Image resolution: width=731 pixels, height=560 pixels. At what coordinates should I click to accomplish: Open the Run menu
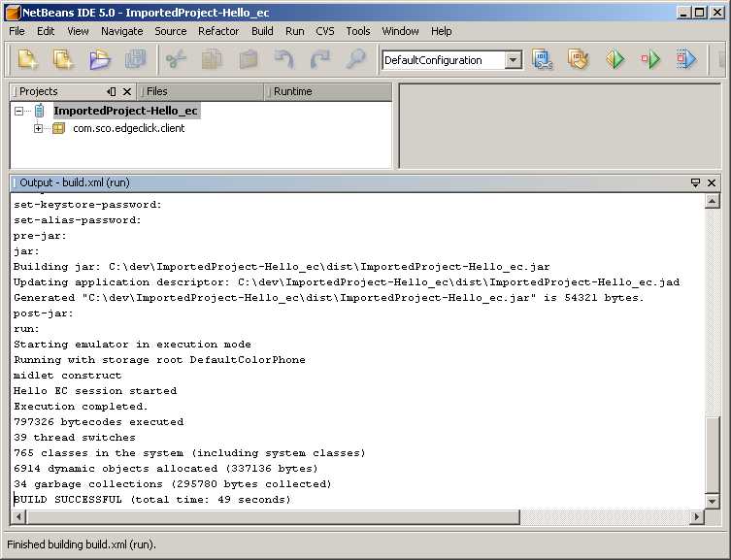(x=295, y=31)
